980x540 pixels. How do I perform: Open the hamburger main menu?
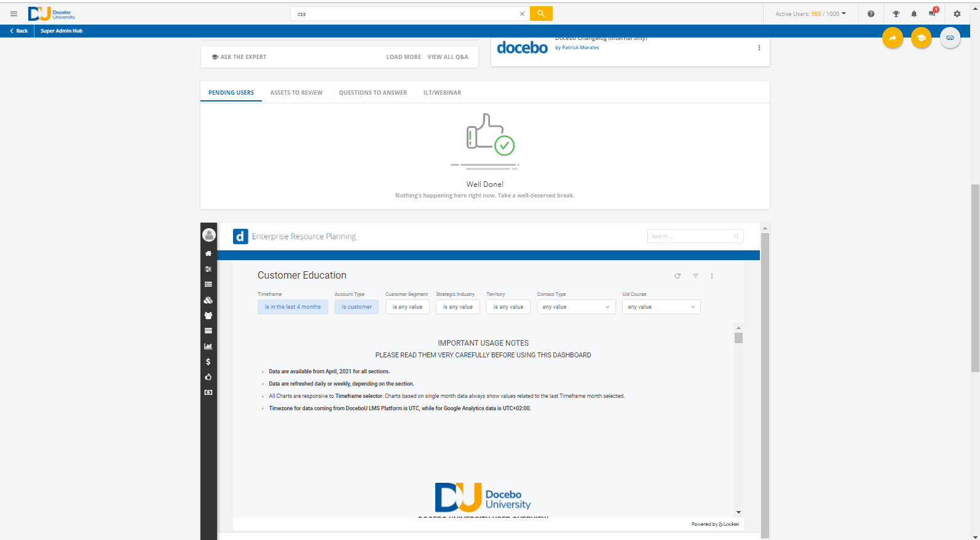(14, 14)
